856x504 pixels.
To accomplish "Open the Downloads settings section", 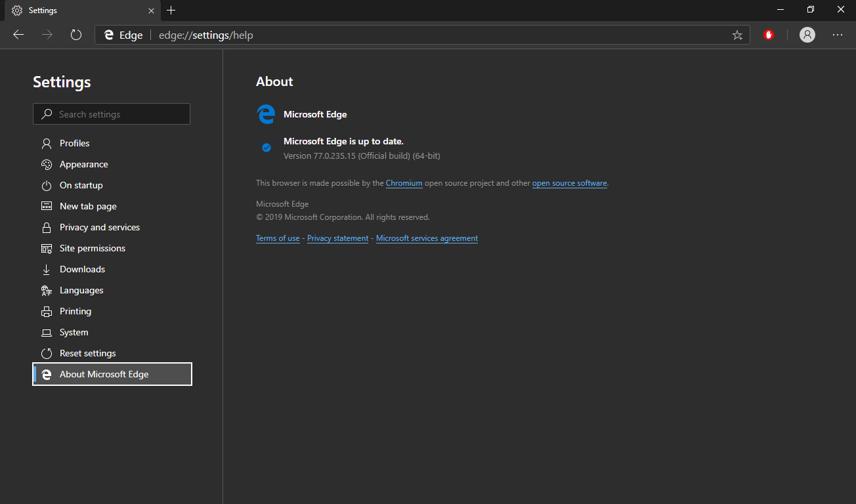I will coord(112,269).
